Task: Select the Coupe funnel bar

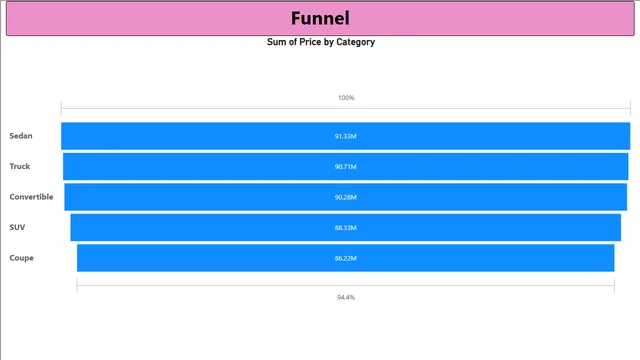Action: click(345, 258)
